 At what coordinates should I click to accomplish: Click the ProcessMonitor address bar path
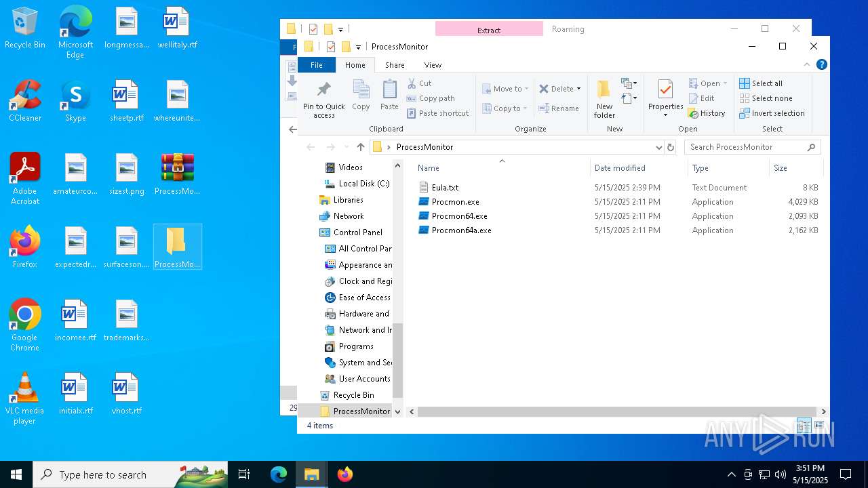pos(425,147)
